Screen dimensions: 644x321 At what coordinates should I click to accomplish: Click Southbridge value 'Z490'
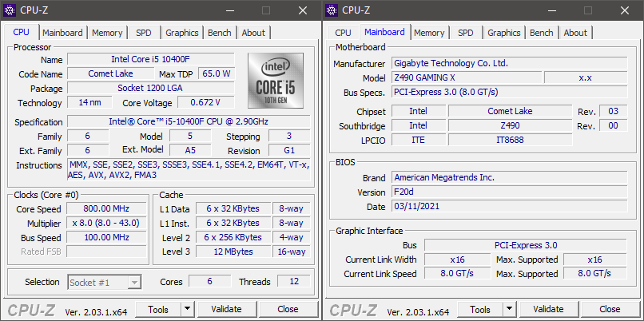(x=510, y=125)
